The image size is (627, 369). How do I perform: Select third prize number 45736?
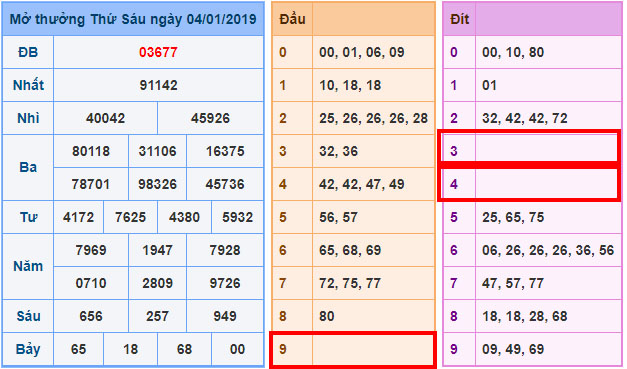pos(225,184)
